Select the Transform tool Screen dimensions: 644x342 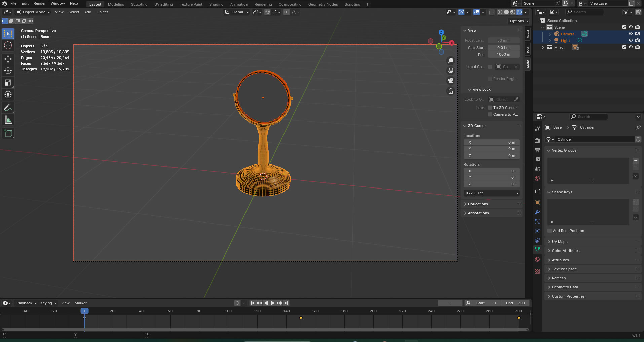click(8, 95)
